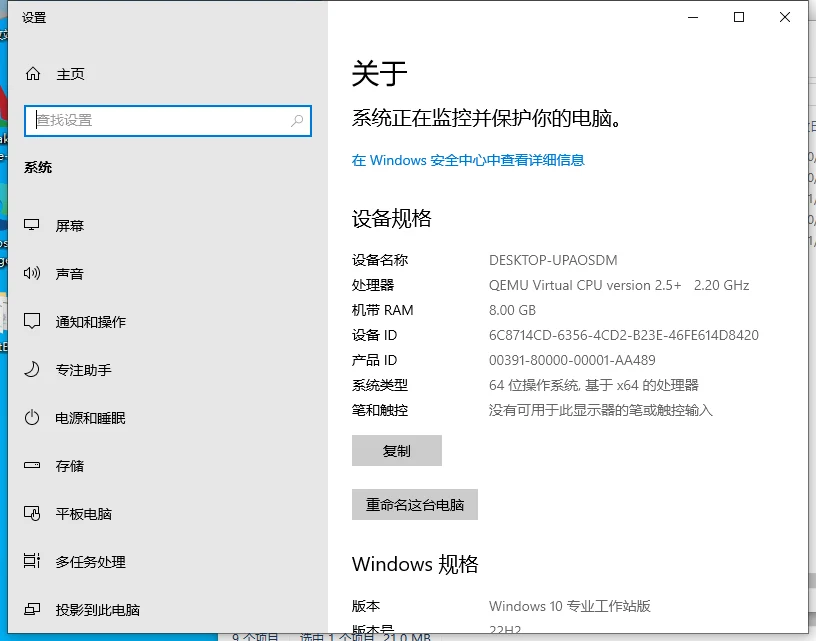Maximize the 设置 window

738,17
